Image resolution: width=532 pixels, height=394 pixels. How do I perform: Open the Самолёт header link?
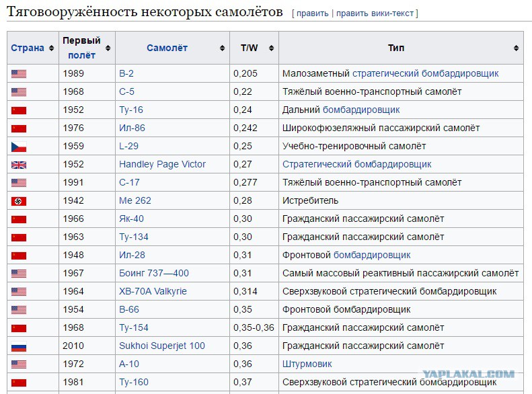[x=167, y=48]
